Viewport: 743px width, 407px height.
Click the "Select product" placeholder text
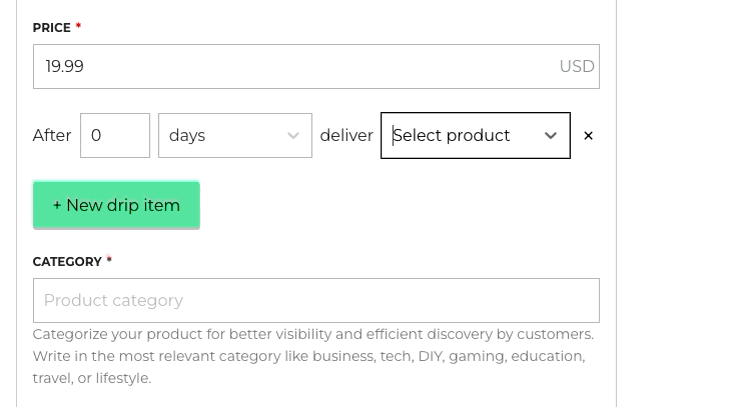[452, 136]
